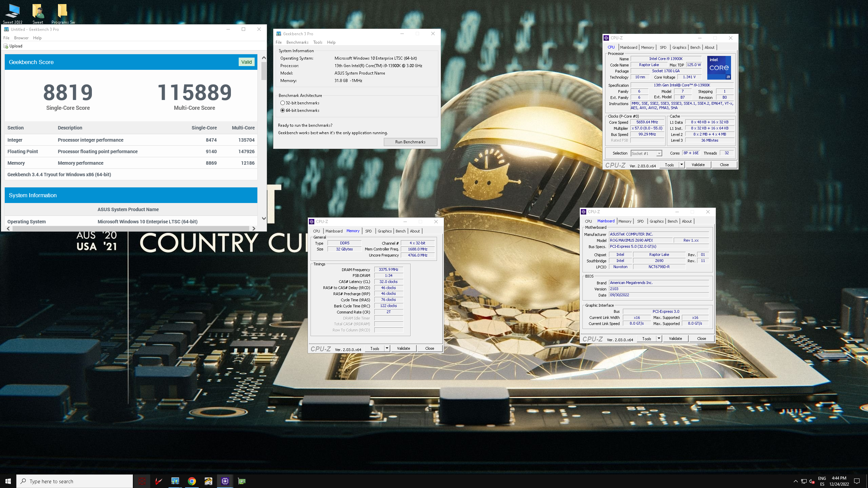Switch to About tab in CPU-Z Memory window
The height and width of the screenshot is (488, 868).
(415, 231)
